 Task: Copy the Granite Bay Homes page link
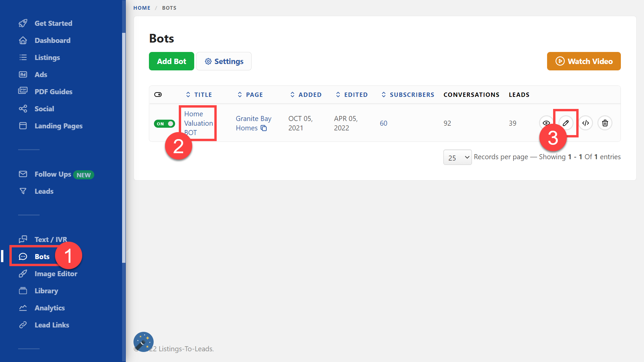pyautogui.click(x=264, y=128)
